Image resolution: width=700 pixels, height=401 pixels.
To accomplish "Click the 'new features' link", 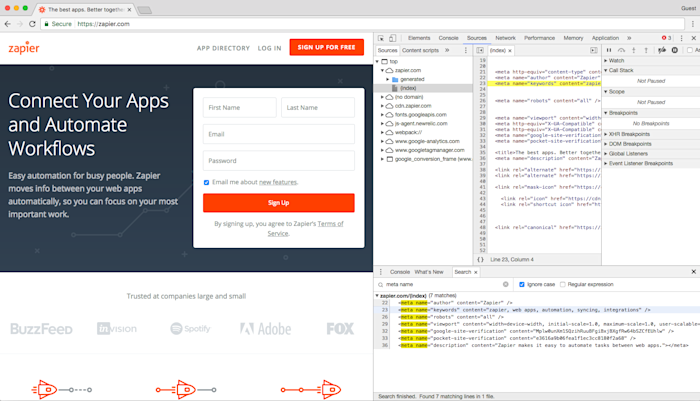I will [278, 182].
